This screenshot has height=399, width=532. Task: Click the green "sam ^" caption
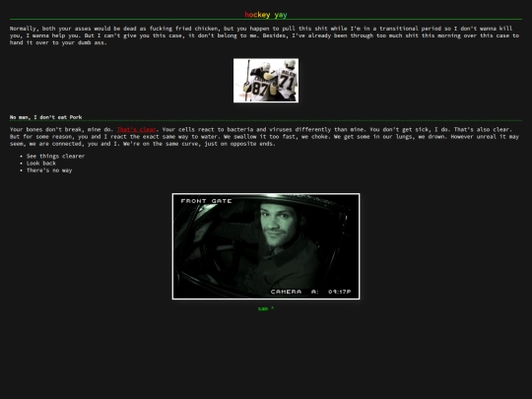tap(266, 308)
